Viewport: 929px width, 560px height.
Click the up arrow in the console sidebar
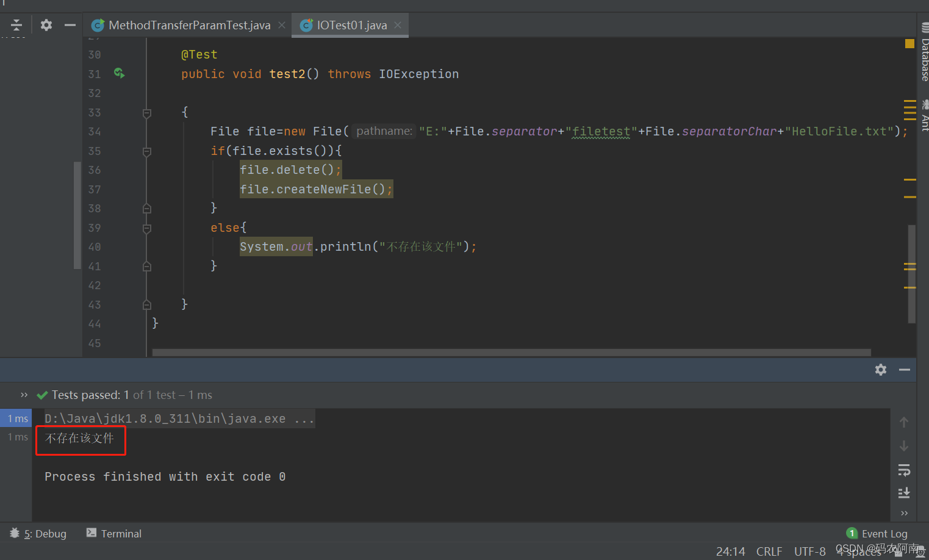click(x=904, y=421)
